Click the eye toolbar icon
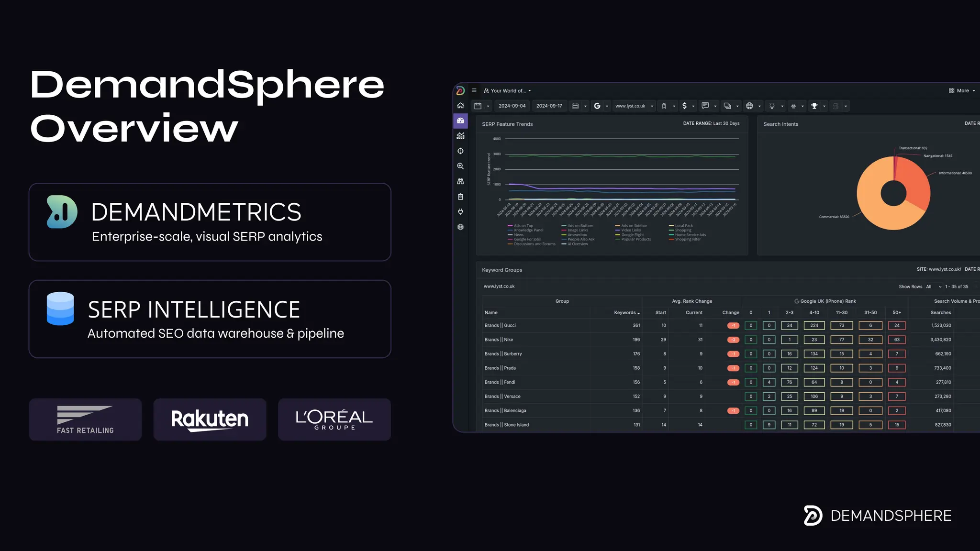 tap(793, 106)
